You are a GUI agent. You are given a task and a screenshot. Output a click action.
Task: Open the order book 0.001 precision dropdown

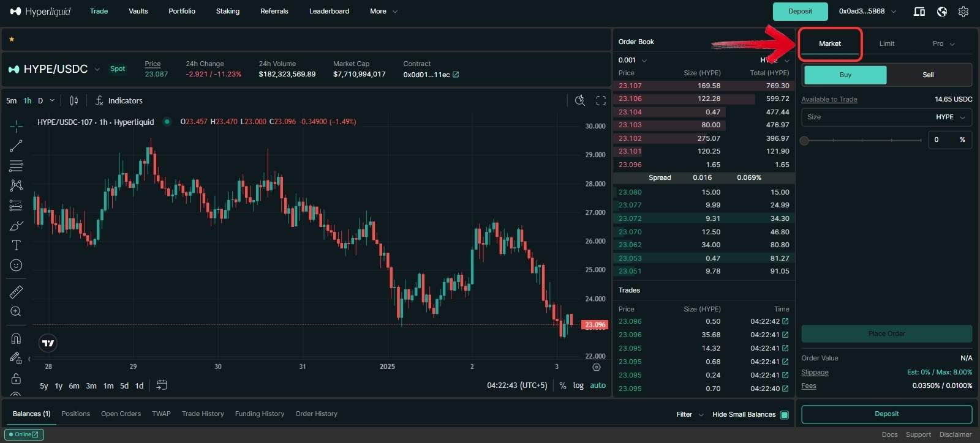pos(633,60)
